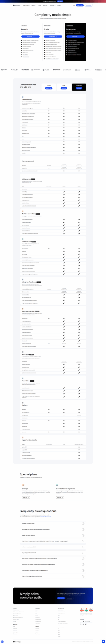Click the Login link in the header
The image size is (106, 644).
click(74, 5)
